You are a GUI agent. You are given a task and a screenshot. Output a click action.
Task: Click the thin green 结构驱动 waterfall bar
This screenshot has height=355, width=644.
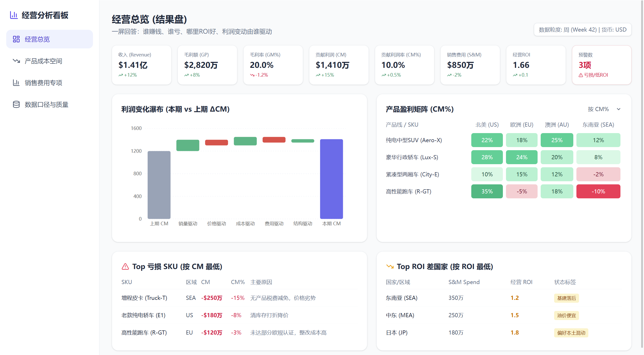303,141
